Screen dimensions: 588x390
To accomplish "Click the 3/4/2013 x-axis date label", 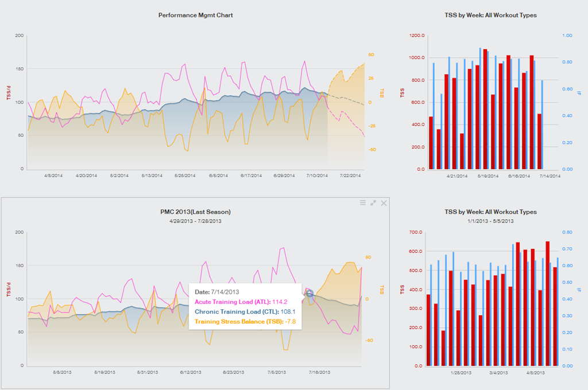I will pos(499,372).
